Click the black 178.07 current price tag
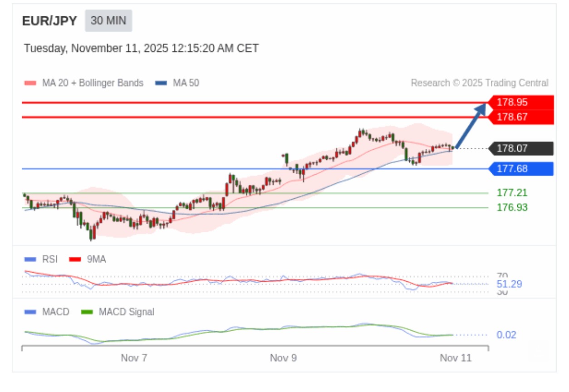Image resolution: width=569 pixels, height=392 pixels. coord(521,148)
